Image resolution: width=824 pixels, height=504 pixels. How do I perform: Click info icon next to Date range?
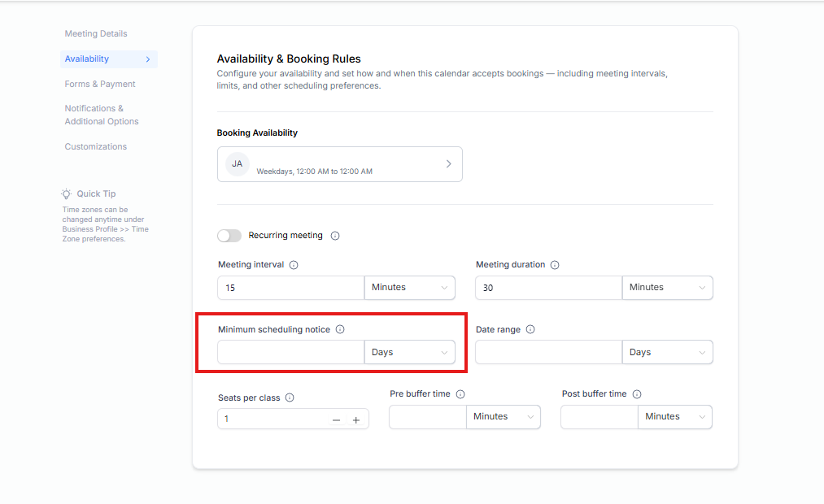[530, 329]
